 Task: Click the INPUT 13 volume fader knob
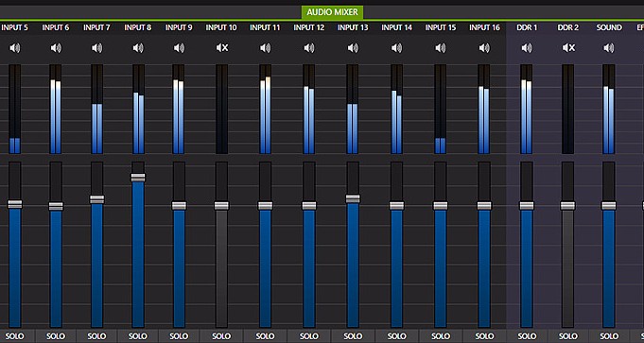[353, 198]
